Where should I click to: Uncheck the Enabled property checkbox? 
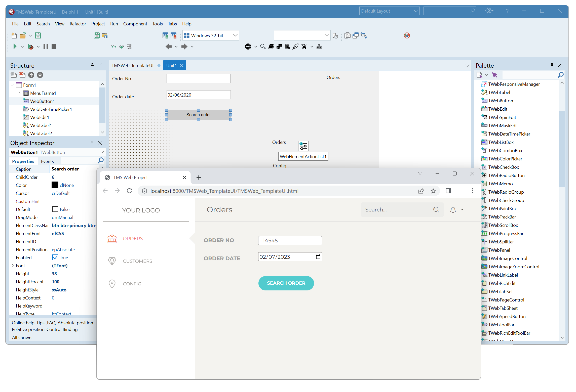point(55,257)
